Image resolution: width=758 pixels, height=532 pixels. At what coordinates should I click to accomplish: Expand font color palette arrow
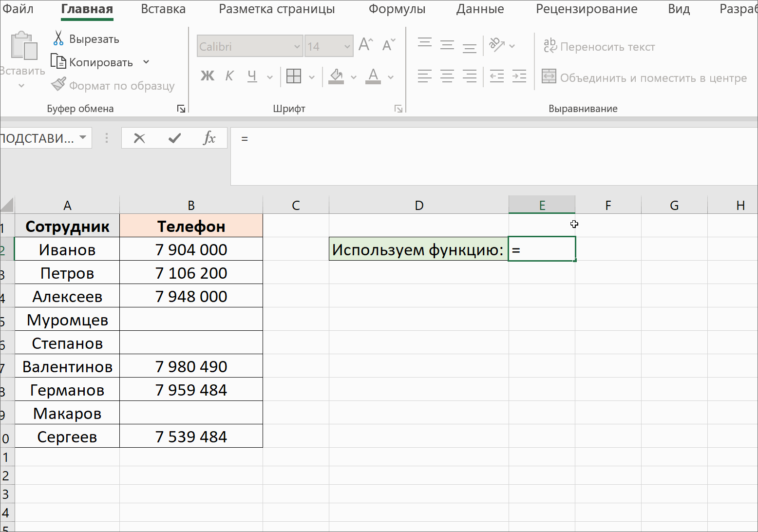[x=391, y=77]
